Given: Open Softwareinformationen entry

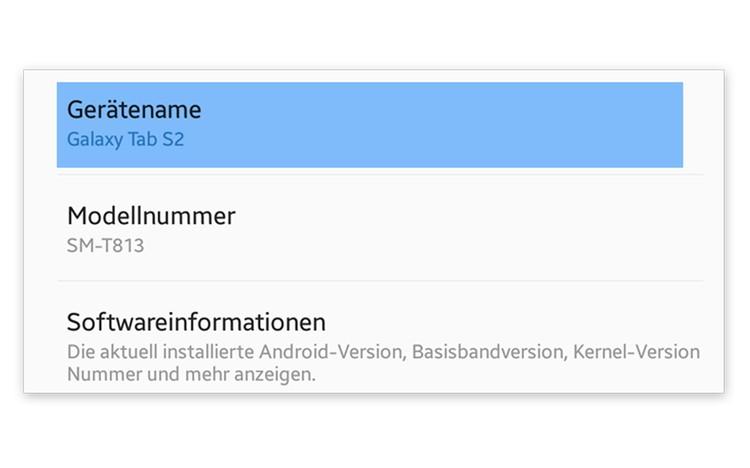Looking at the screenshot, I should click(x=196, y=322).
